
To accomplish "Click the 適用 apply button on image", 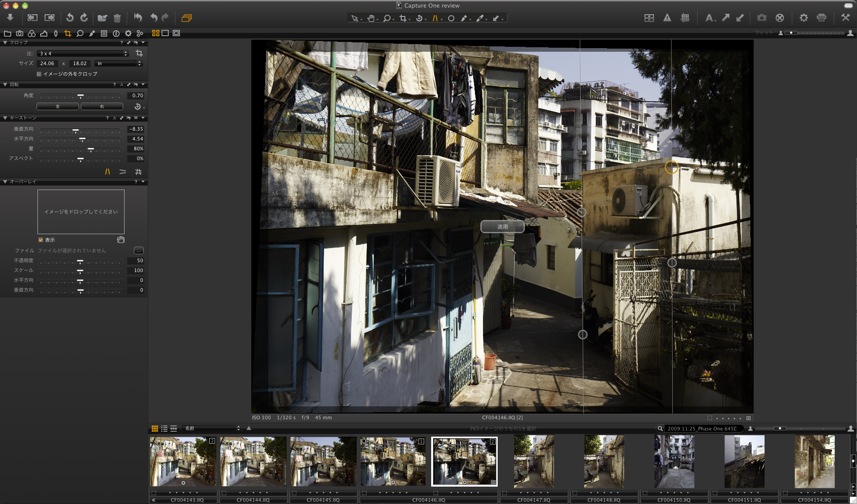I will point(502,227).
